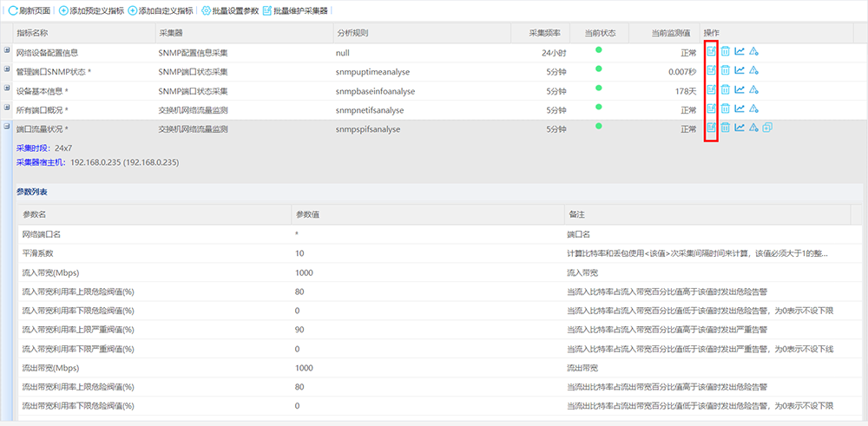Viewport: 868px width, 426px height.
Task: View trend chart for 管理端口SNMP状态
Action: click(739, 70)
